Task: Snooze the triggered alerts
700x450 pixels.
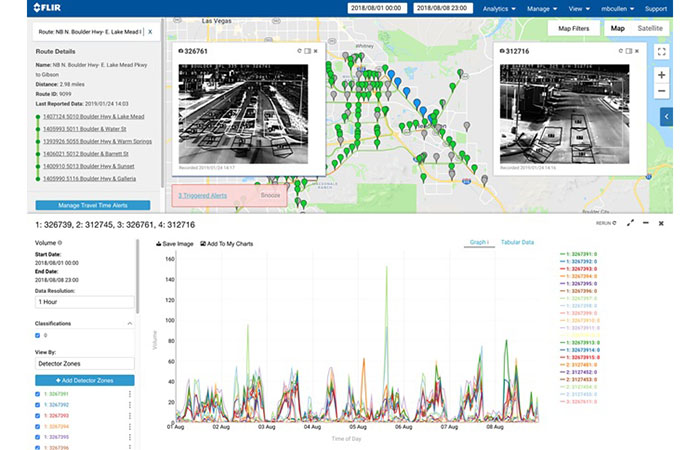Action: pyautogui.click(x=270, y=196)
